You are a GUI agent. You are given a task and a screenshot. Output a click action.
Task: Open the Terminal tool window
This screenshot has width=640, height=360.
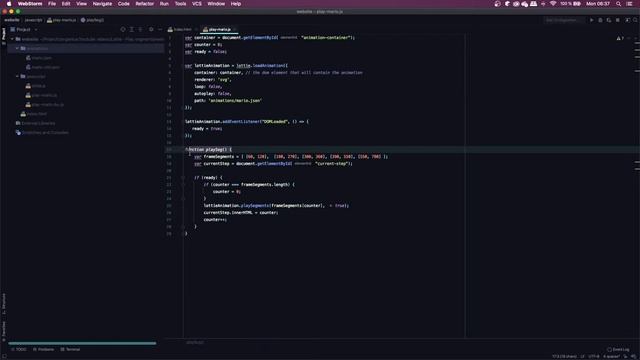[x=70, y=349]
